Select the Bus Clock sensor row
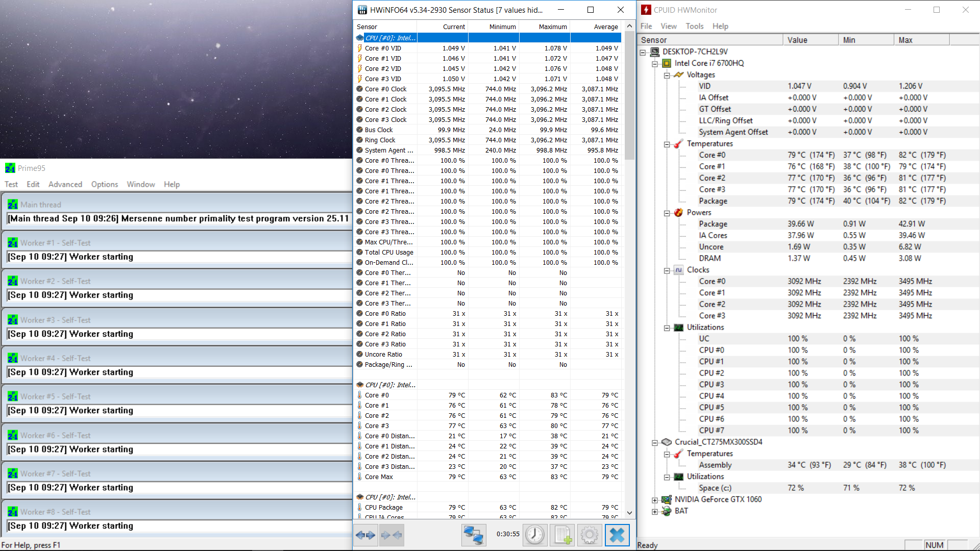 pyautogui.click(x=488, y=130)
